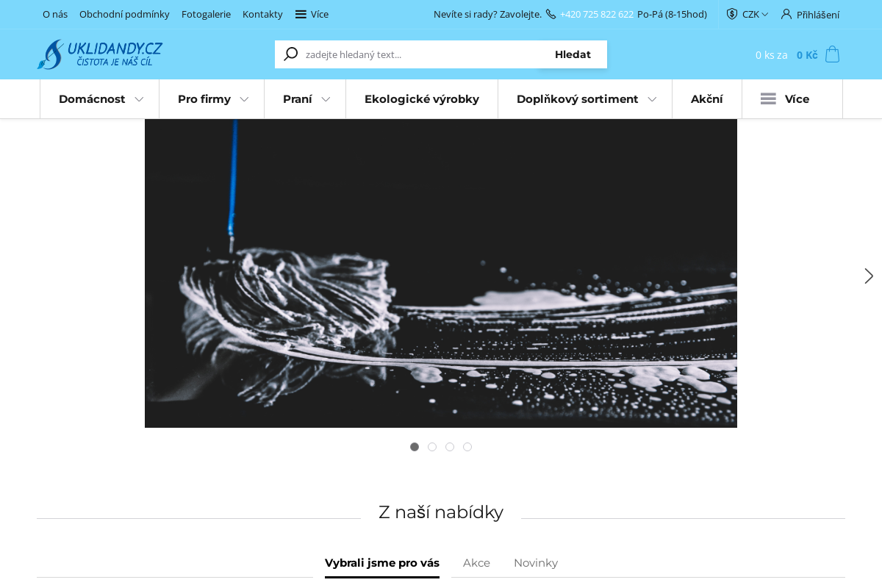Focus the search text input field
This screenshot has width=882, height=588.
(x=419, y=54)
